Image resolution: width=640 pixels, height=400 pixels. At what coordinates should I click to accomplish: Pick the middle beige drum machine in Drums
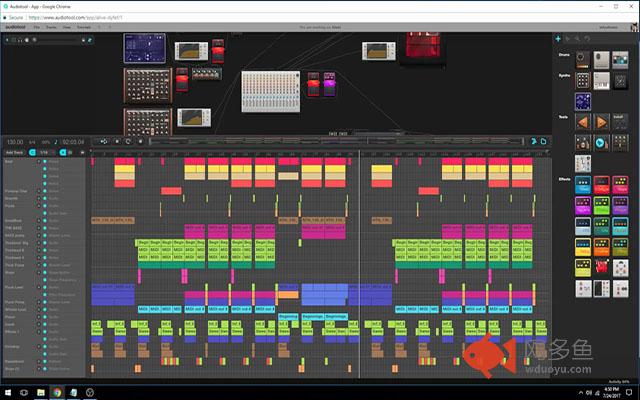pyautogui.click(x=601, y=60)
